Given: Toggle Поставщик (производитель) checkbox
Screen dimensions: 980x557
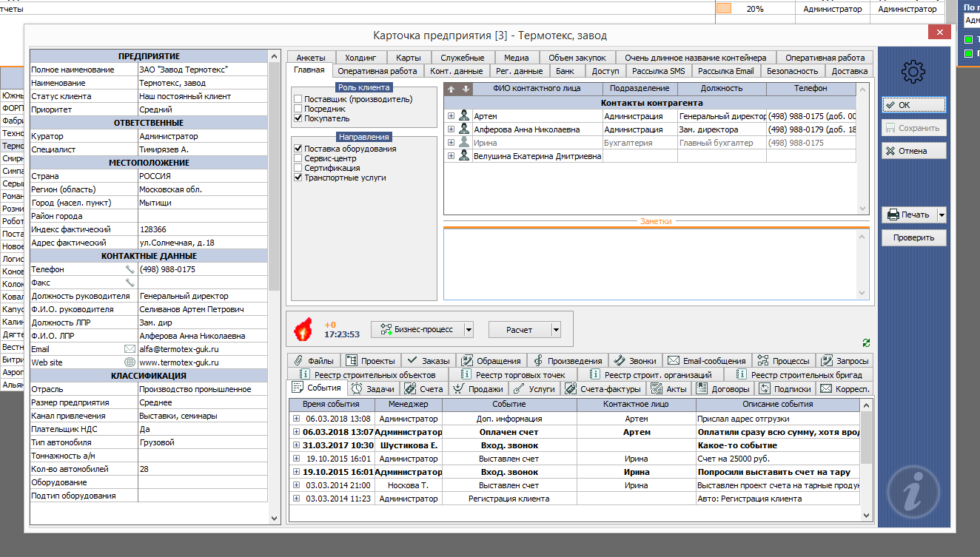Looking at the screenshot, I should pyautogui.click(x=298, y=99).
